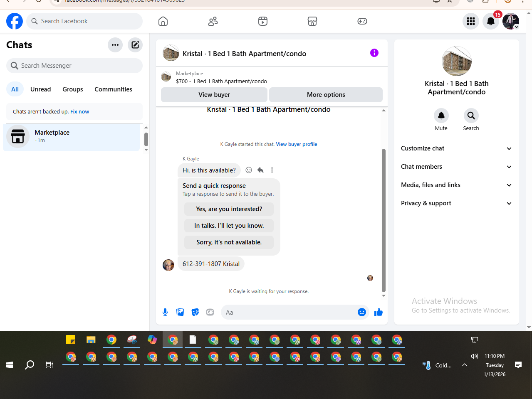Expand the Privacy & support section
This screenshot has height=399, width=532.
[x=457, y=203]
